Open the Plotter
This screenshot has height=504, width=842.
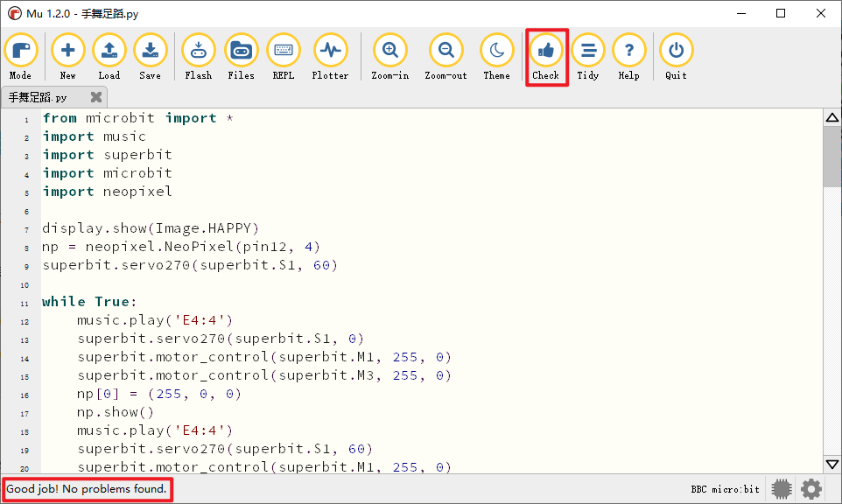tap(330, 56)
